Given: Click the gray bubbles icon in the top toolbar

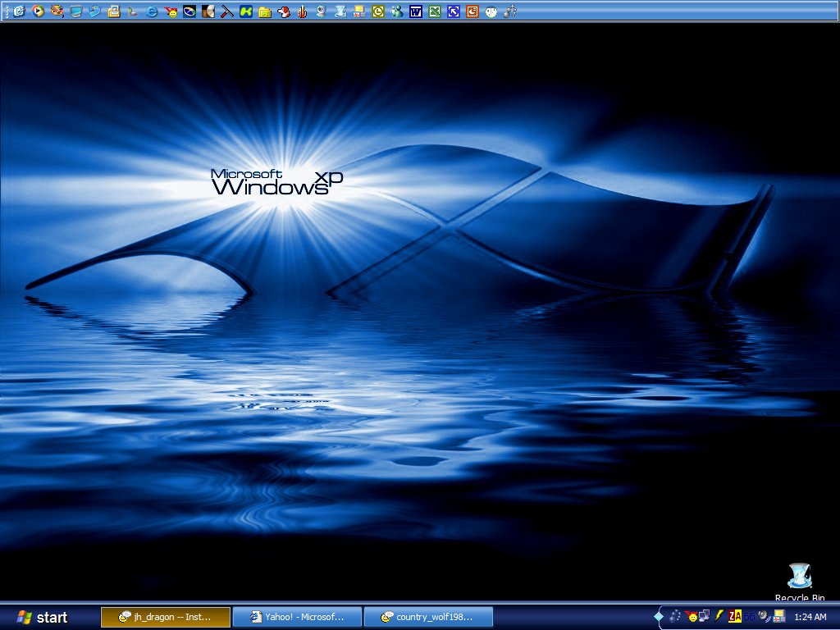Looking at the screenshot, I should point(510,11).
